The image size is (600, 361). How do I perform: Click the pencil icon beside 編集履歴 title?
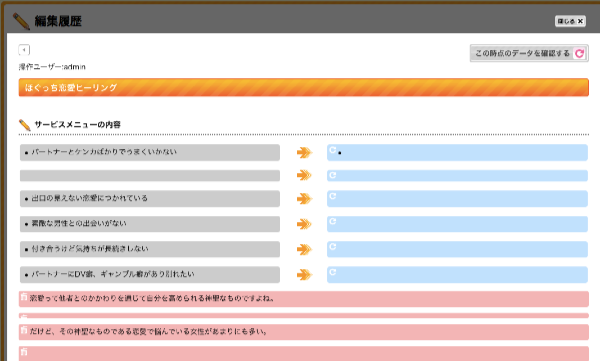[x=21, y=21]
